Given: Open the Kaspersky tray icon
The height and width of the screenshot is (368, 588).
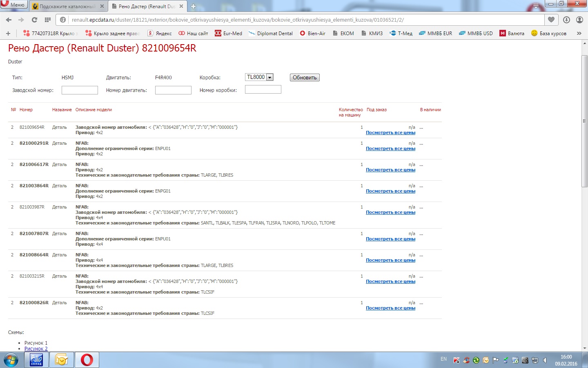Looking at the screenshot, I should pos(457,360).
